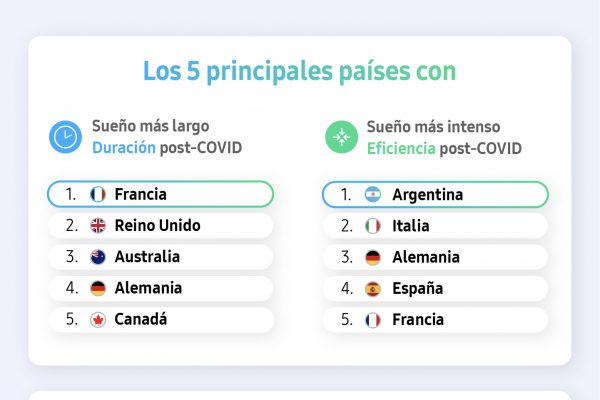The height and width of the screenshot is (400, 600).
Task: Click the blue clock icon
Action: click(x=66, y=137)
